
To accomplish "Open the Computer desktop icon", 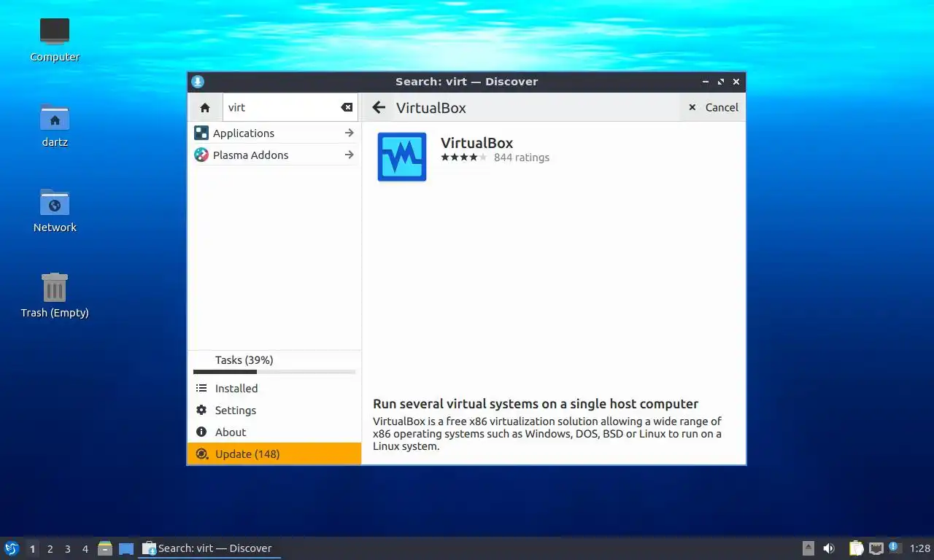I will click(55, 39).
